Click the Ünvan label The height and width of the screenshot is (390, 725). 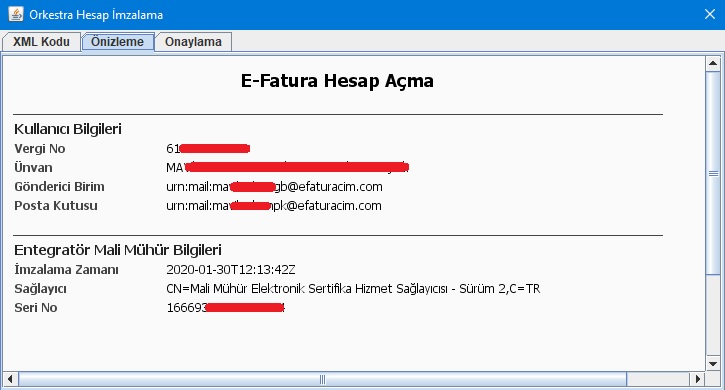(33, 167)
